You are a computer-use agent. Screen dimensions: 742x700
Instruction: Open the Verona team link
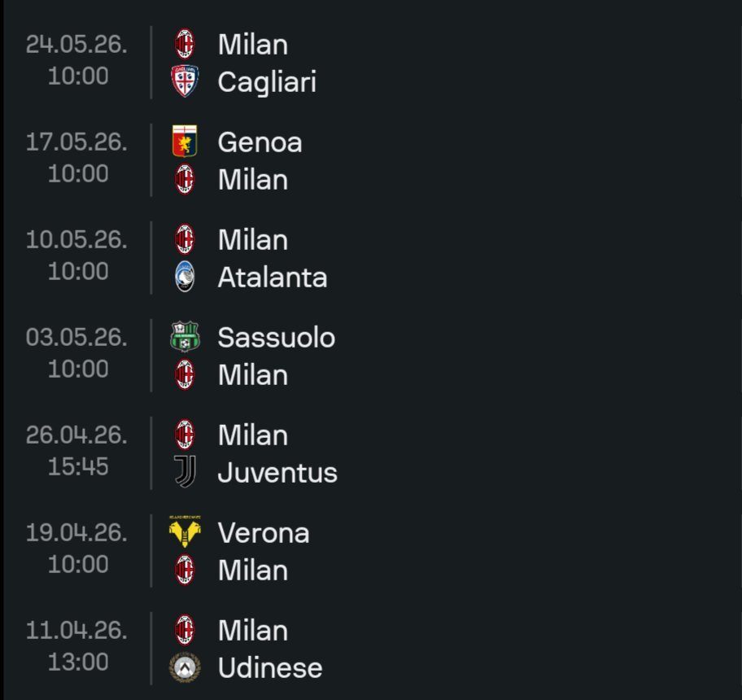264,533
